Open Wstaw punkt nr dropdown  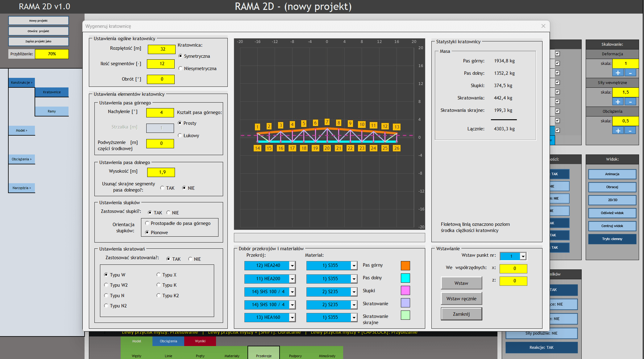(x=523, y=256)
